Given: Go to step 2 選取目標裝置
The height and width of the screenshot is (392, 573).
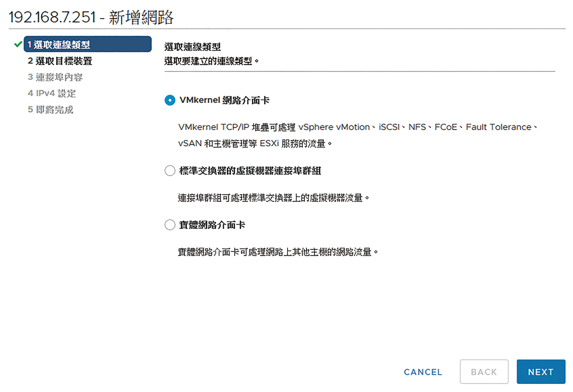Looking at the screenshot, I should pos(60,61).
